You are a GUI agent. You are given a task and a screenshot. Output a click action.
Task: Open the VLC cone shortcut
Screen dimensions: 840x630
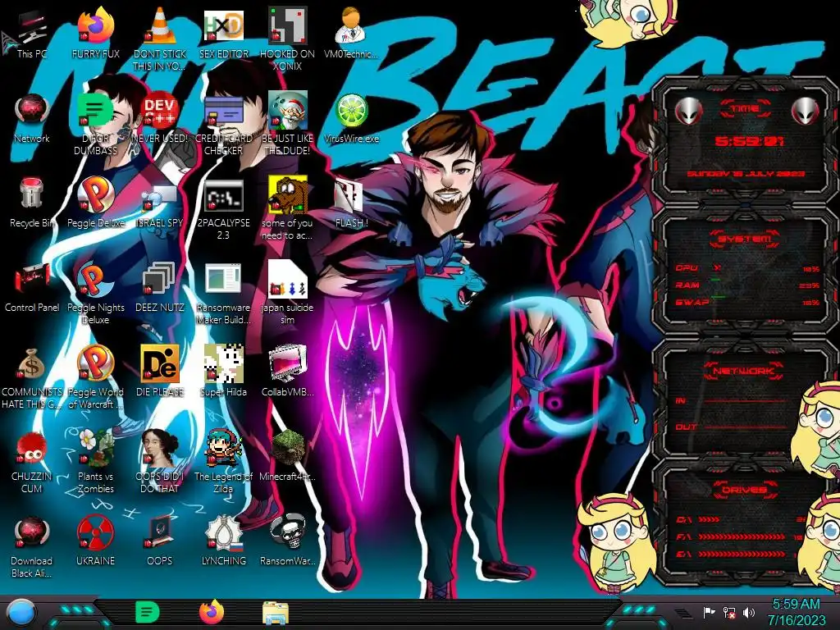tap(160, 39)
